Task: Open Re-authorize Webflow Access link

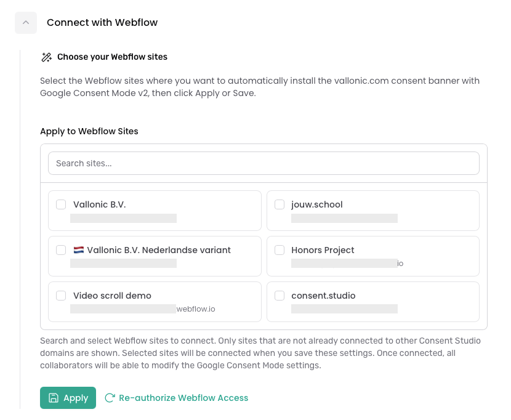Action: [x=183, y=398]
